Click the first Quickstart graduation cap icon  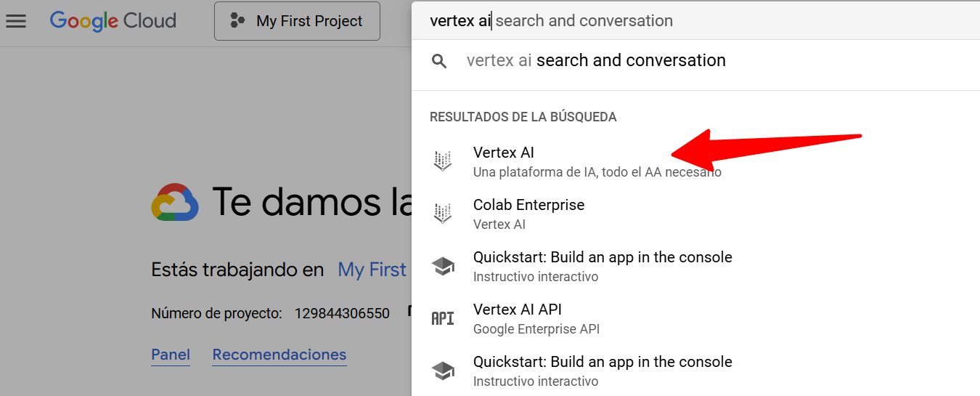pos(443,266)
